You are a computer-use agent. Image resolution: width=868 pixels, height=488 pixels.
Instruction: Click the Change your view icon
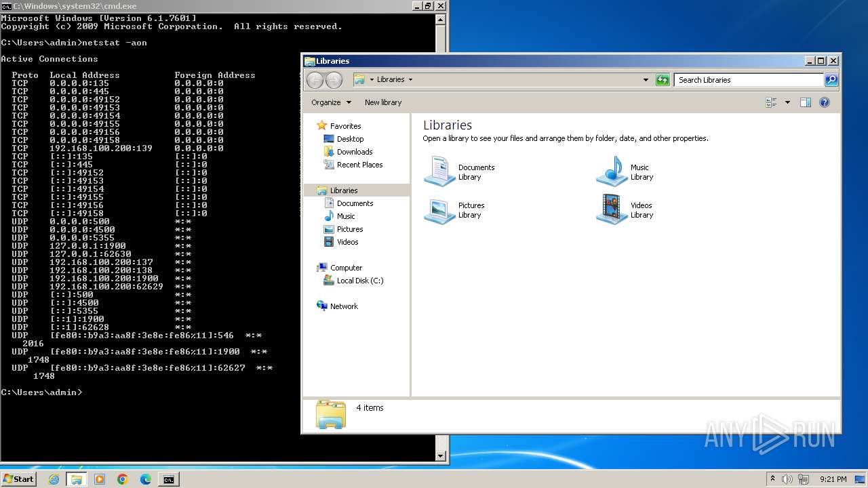pos(771,102)
